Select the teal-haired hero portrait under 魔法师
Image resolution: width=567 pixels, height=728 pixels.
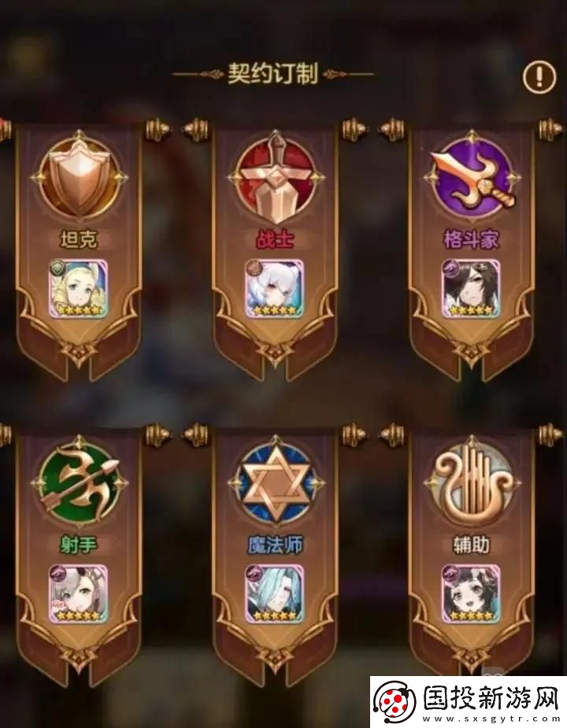click(275, 593)
